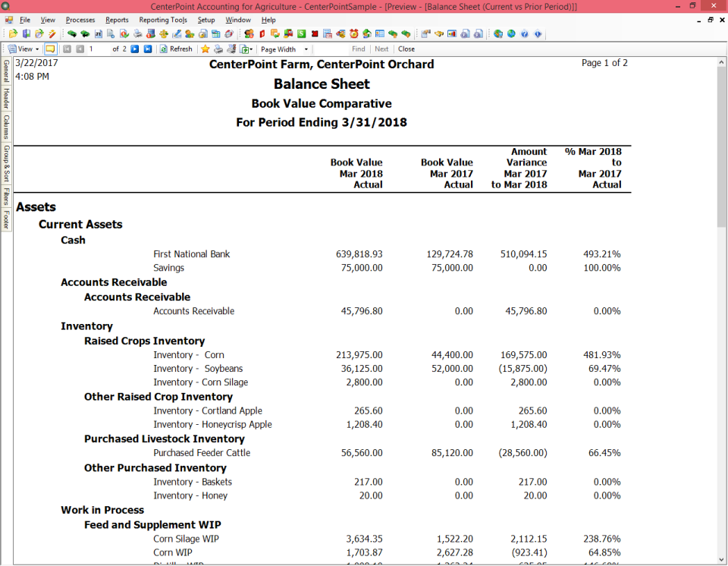The width and height of the screenshot is (728, 566).
Task: Go to next page using the blue arrow icon
Action: pos(134,49)
